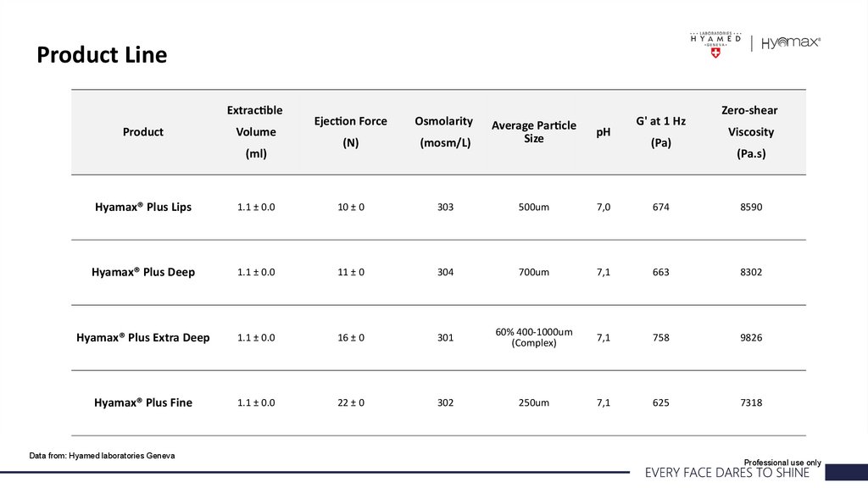The height and width of the screenshot is (488, 868).
Task: Click the Hyamax brand logo
Action: tap(791, 42)
